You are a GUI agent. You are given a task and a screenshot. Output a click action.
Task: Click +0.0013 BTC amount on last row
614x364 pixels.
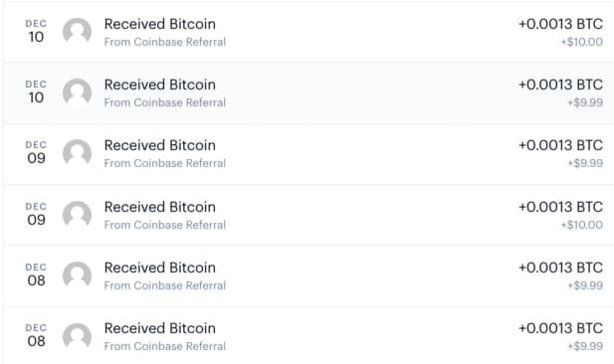pos(560,328)
